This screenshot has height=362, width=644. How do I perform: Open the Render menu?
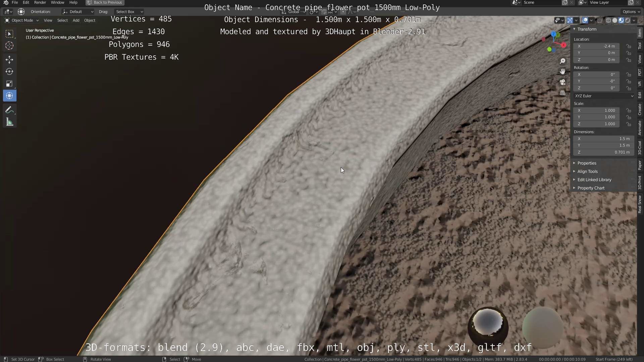pos(40,2)
